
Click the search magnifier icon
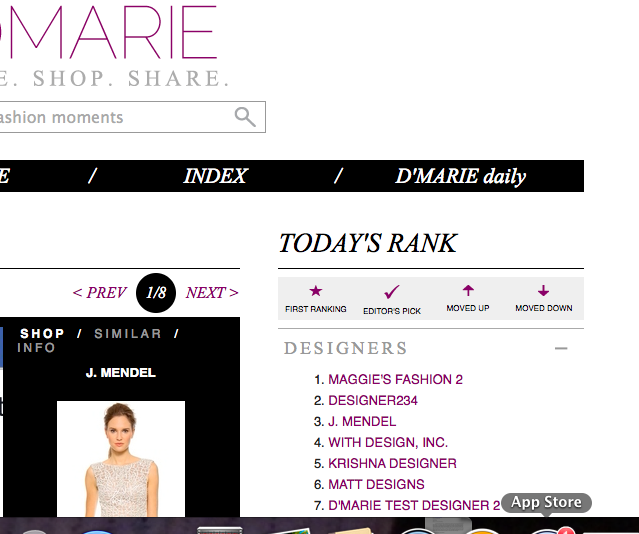pyautogui.click(x=245, y=117)
